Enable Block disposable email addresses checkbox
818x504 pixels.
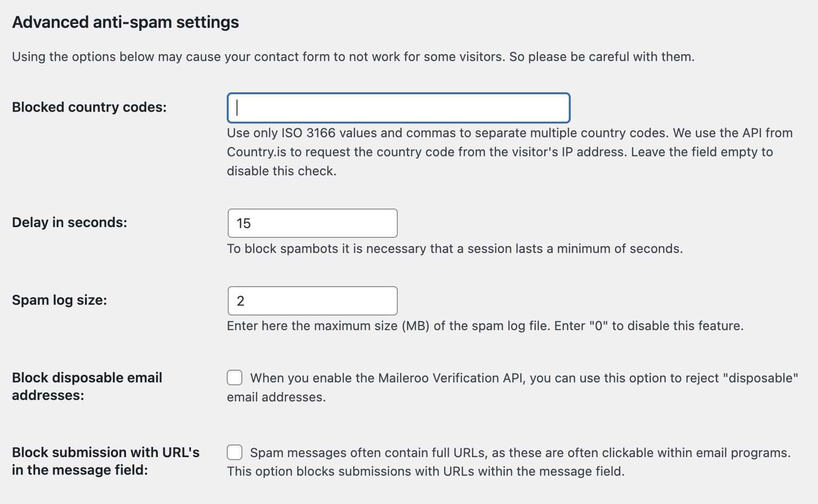[x=235, y=378]
